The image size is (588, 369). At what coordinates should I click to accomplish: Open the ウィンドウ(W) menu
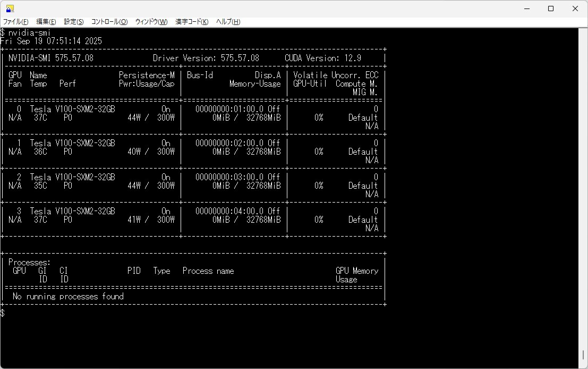(151, 22)
